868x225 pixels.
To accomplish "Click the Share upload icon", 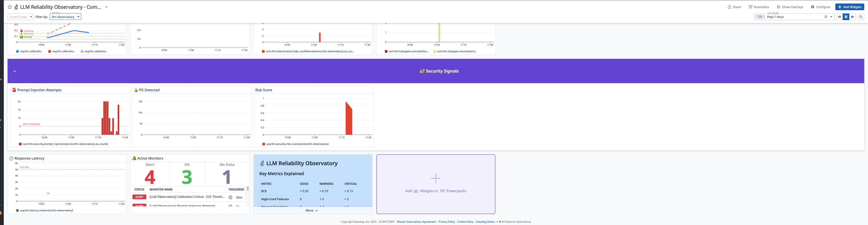I will point(729,7).
